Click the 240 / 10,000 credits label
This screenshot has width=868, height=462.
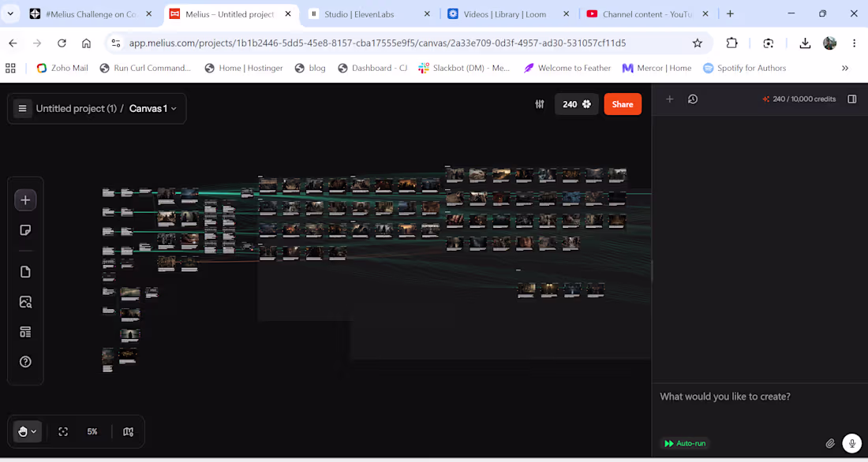(799, 99)
